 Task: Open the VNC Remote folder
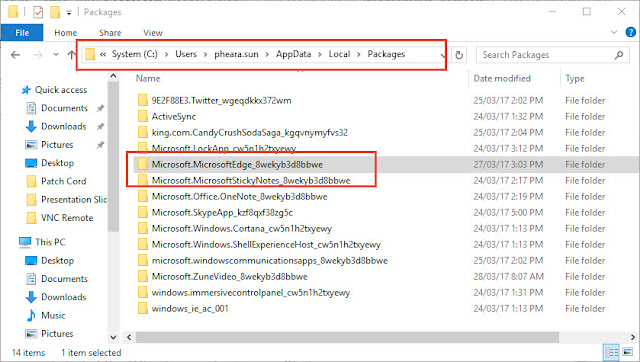(67, 218)
